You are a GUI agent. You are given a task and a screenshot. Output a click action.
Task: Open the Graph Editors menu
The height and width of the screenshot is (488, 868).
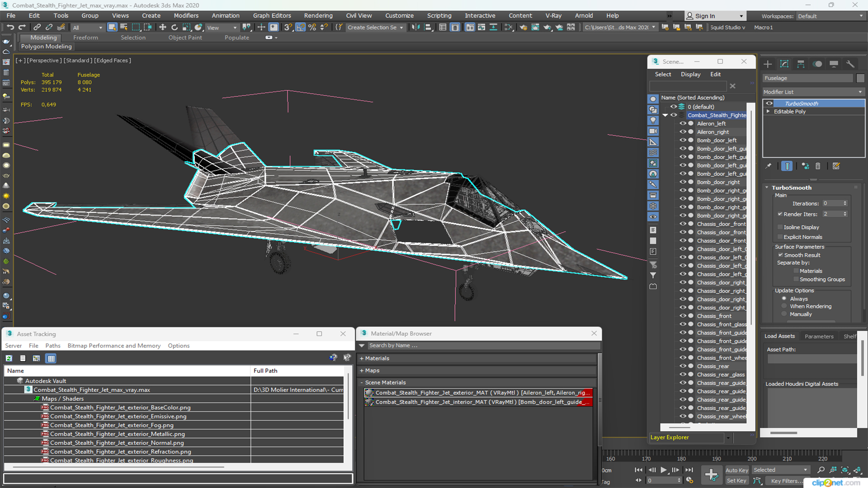(272, 15)
